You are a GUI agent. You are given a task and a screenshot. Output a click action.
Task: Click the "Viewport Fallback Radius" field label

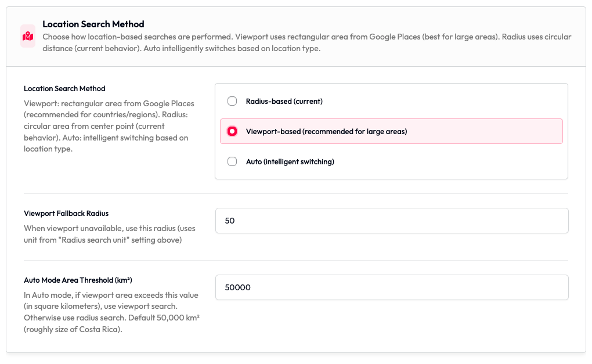66,213
